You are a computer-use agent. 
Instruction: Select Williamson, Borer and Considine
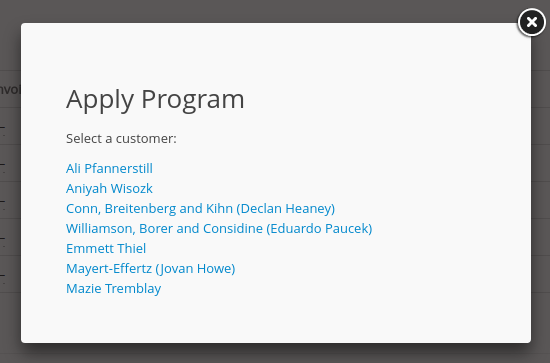[219, 228]
